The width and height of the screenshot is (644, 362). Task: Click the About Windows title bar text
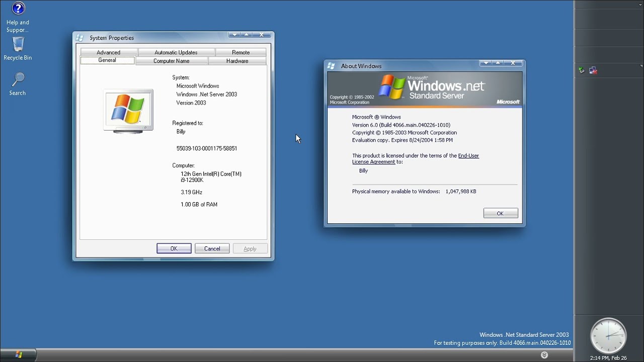[361, 66]
